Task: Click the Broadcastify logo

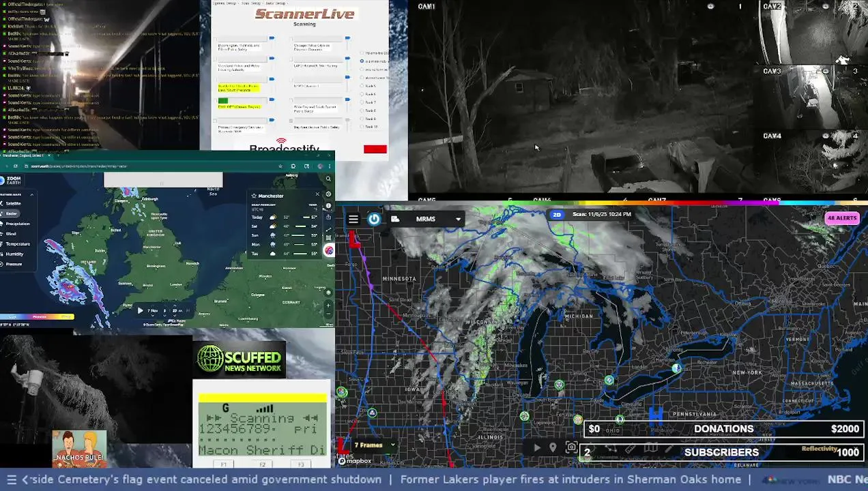Action: click(x=284, y=146)
